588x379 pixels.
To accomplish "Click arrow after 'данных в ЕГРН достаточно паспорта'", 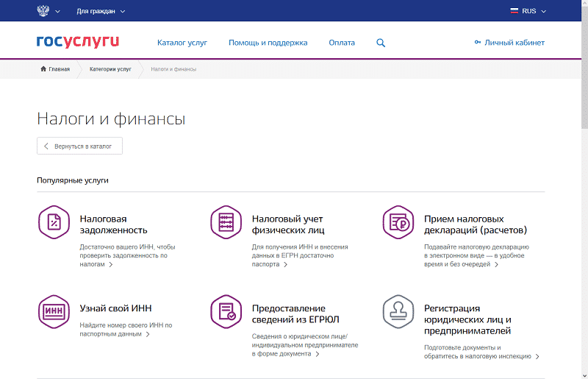I will pyautogui.click(x=285, y=264).
